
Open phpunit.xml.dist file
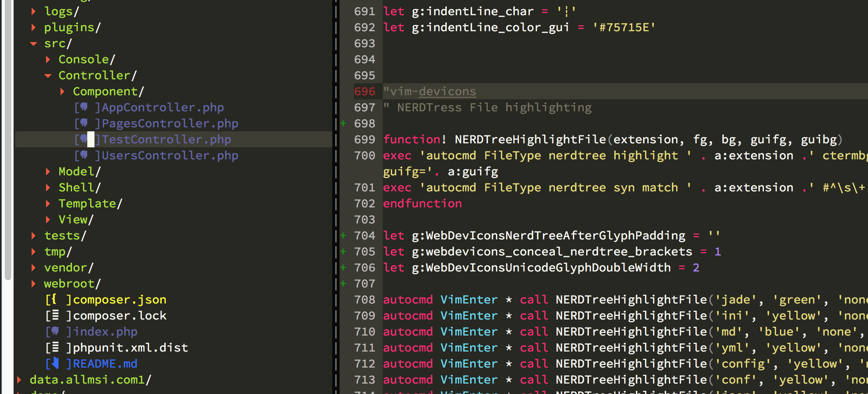(130, 348)
